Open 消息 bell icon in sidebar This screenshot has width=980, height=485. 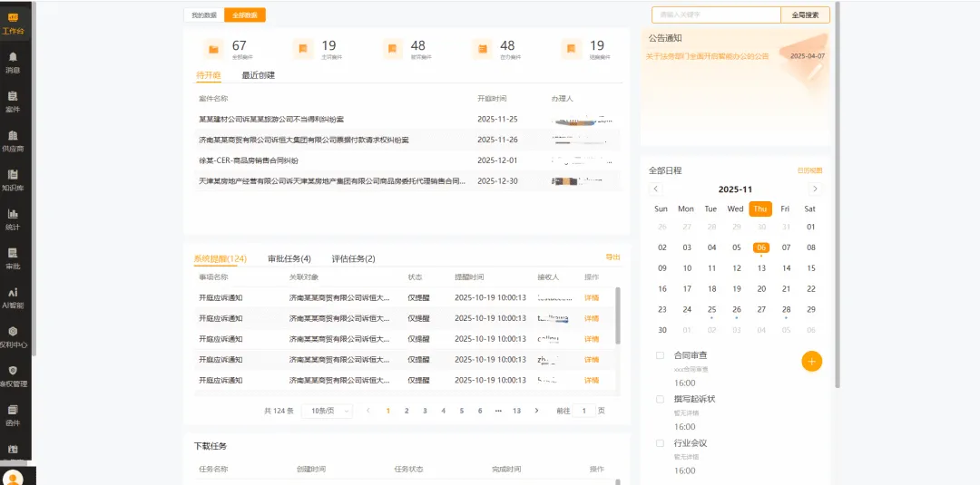13,61
